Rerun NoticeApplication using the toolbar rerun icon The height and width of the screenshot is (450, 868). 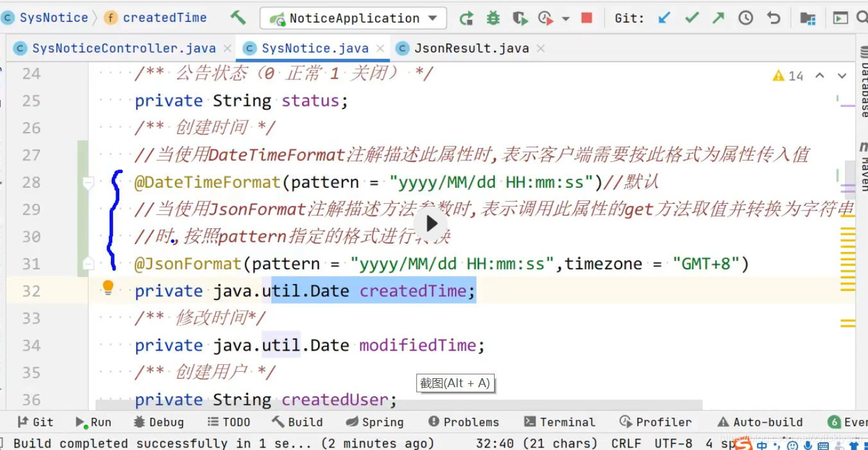click(466, 18)
